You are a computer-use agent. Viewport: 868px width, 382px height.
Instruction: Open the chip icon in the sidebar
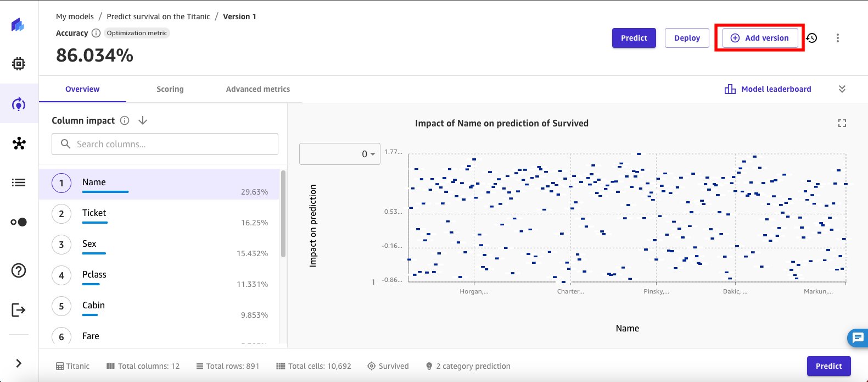click(19, 64)
